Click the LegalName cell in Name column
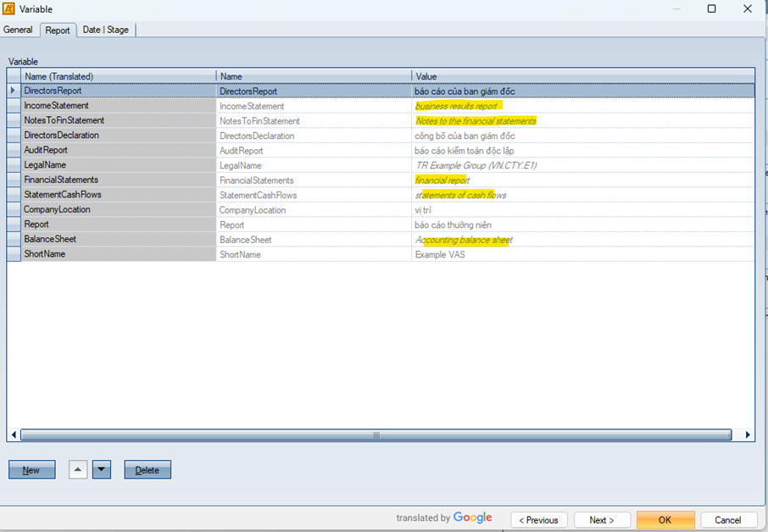 [x=314, y=165]
